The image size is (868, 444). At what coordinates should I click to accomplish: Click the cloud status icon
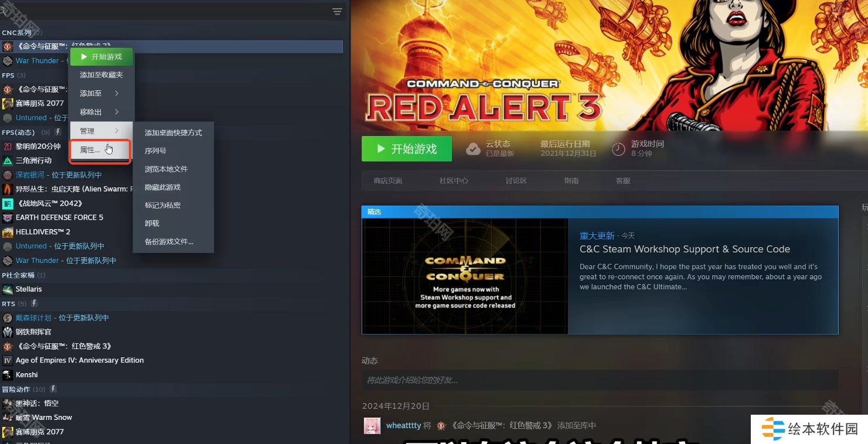point(473,149)
